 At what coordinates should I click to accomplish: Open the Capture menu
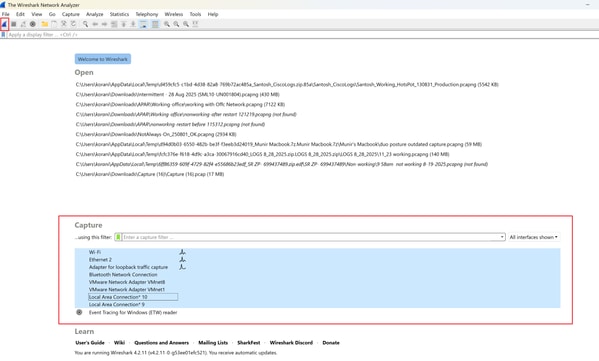[x=71, y=14]
